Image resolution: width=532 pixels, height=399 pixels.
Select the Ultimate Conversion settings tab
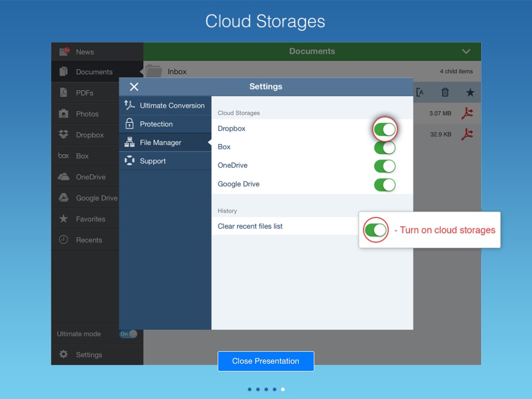165,105
